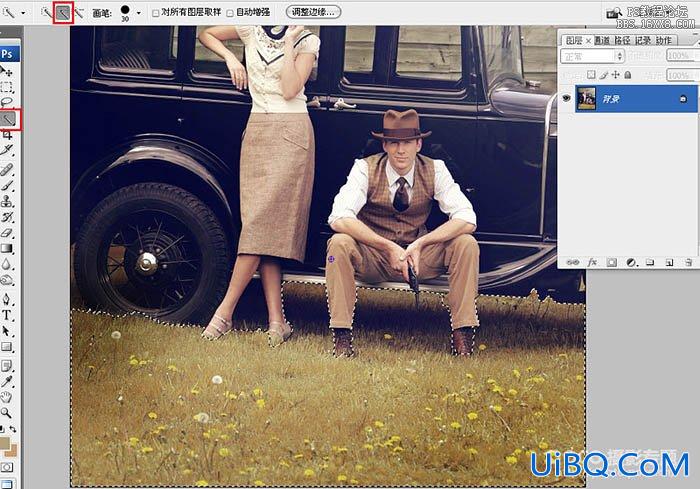
Task: Open the fx layer style menu
Action: point(592,262)
